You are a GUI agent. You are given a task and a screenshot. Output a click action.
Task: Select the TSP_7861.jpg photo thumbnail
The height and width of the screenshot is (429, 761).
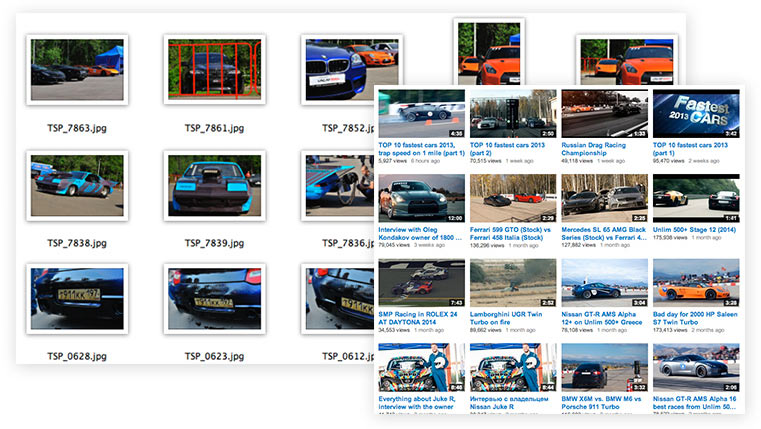[216, 69]
